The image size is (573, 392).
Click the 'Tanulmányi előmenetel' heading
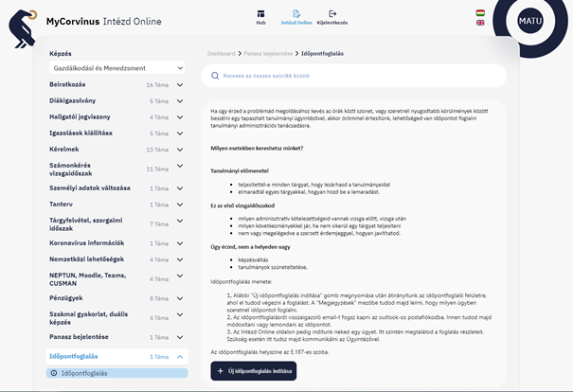(240, 170)
